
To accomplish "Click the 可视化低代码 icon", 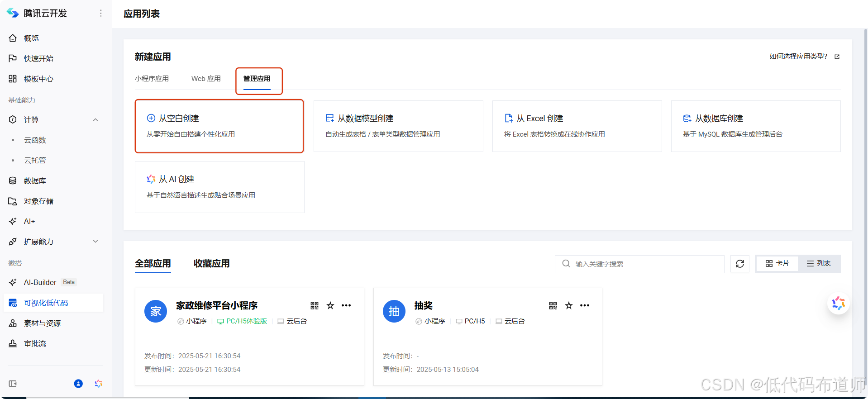I will click(13, 303).
